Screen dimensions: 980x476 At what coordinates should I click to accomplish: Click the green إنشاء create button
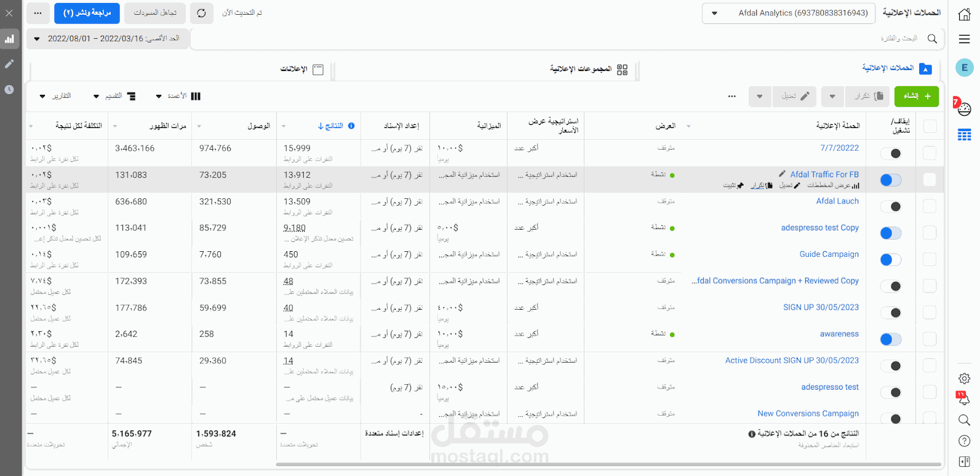pyautogui.click(x=917, y=96)
